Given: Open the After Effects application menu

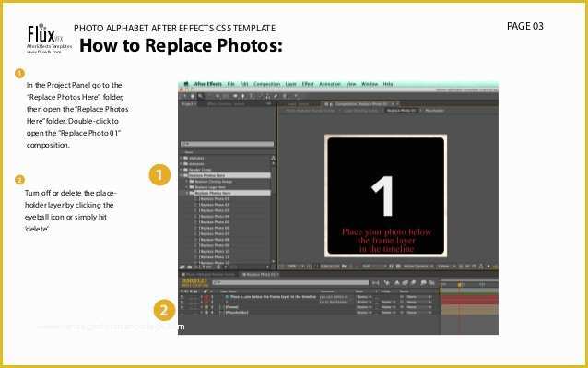Looking at the screenshot, I should 208,84.
